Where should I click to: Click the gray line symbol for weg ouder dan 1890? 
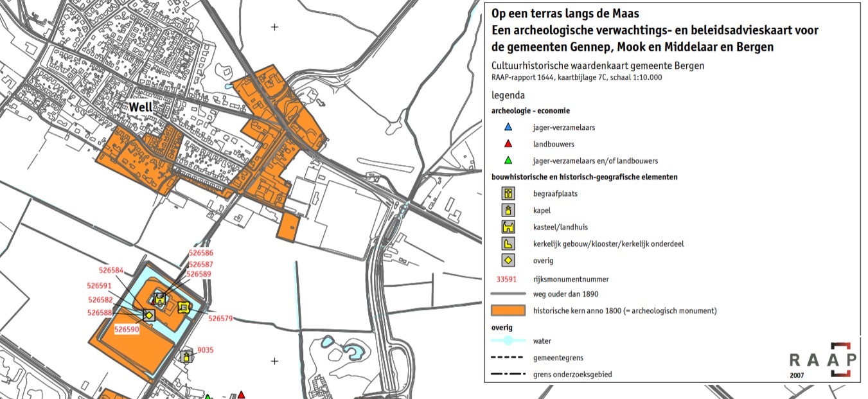pyautogui.click(x=508, y=294)
